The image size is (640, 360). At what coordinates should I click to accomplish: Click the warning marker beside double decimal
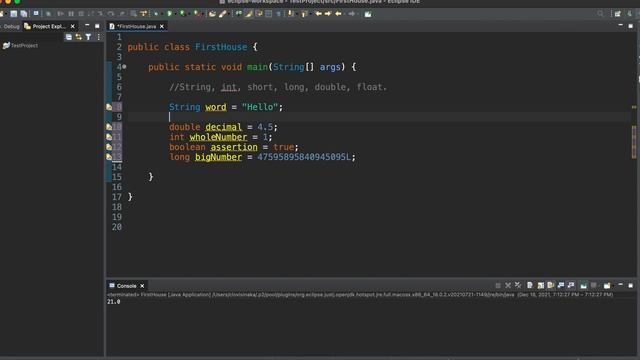click(109, 127)
